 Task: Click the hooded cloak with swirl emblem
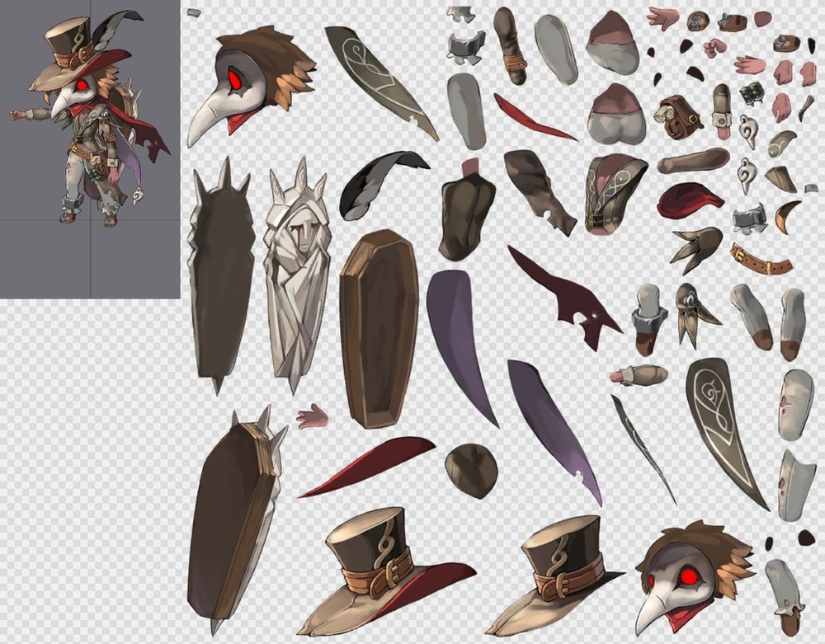point(616,194)
